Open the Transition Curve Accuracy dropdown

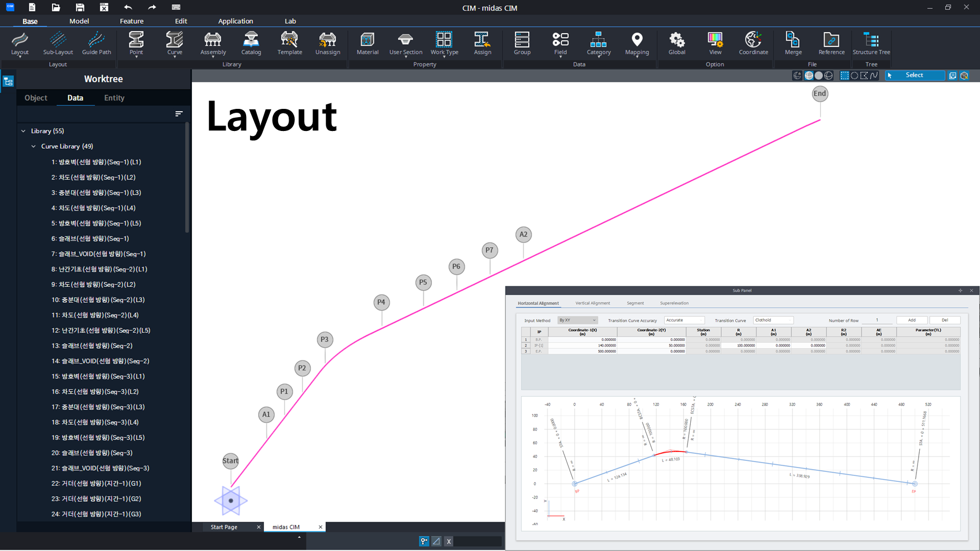[x=684, y=320]
